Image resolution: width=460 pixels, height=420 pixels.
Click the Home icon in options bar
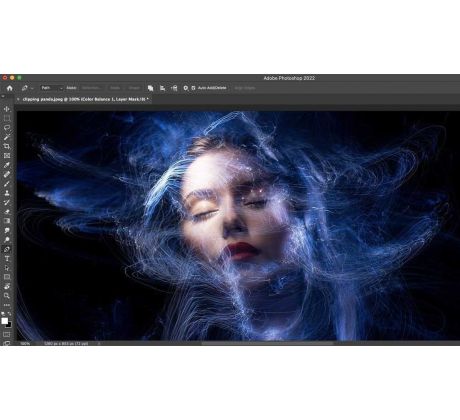pyautogui.click(x=10, y=88)
